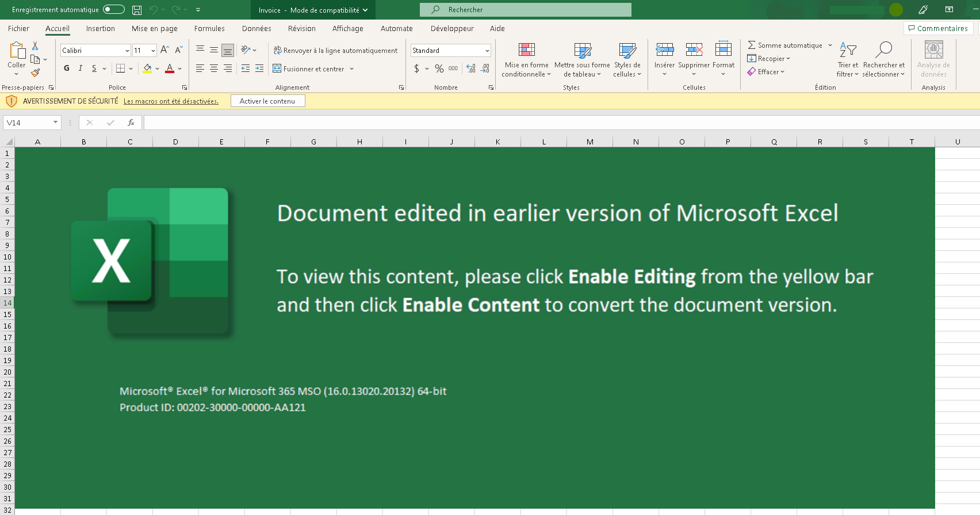Viewport: 980px width, 515px height.
Task: Toggle underline with the S button
Action: click(94, 68)
